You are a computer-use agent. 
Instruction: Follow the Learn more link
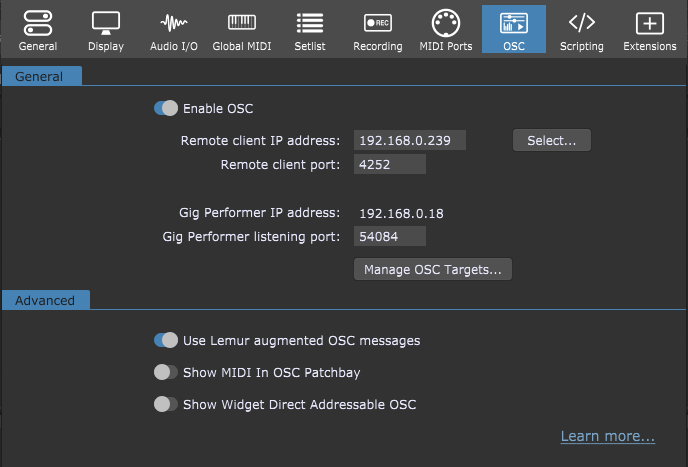pyautogui.click(x=608, y=436)
